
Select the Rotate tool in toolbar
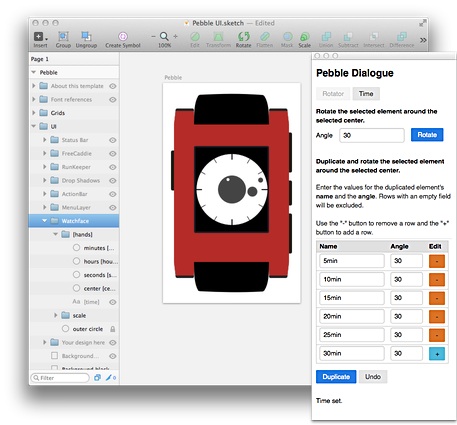(244, 36)
